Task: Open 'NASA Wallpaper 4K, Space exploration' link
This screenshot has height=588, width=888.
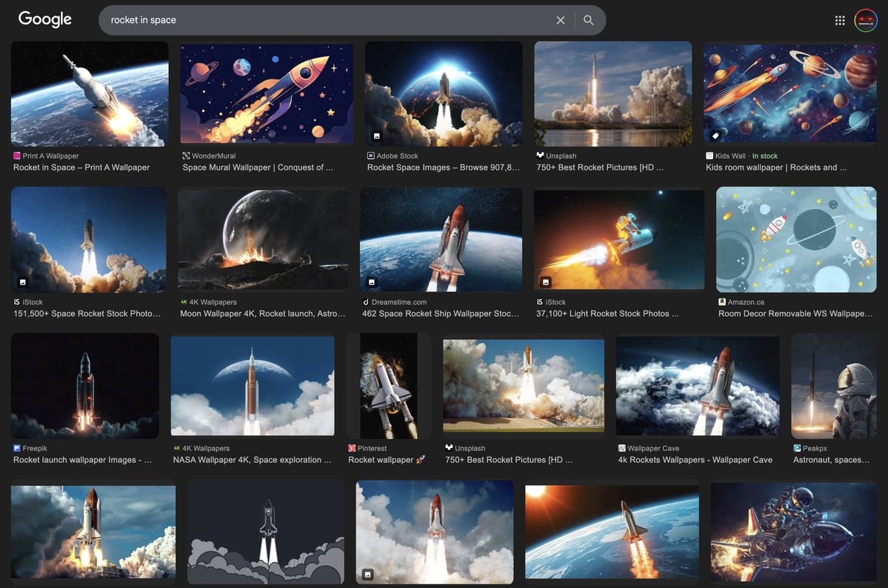Action: [252, 460]
